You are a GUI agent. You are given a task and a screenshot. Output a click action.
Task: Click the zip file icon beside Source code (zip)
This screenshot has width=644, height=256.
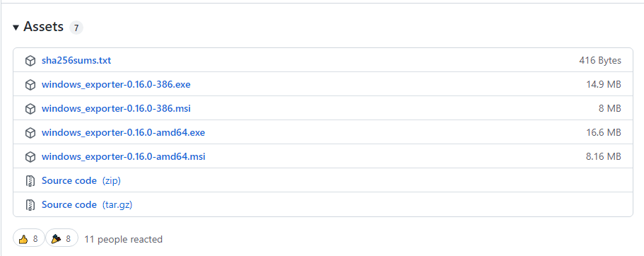point(30,181)
